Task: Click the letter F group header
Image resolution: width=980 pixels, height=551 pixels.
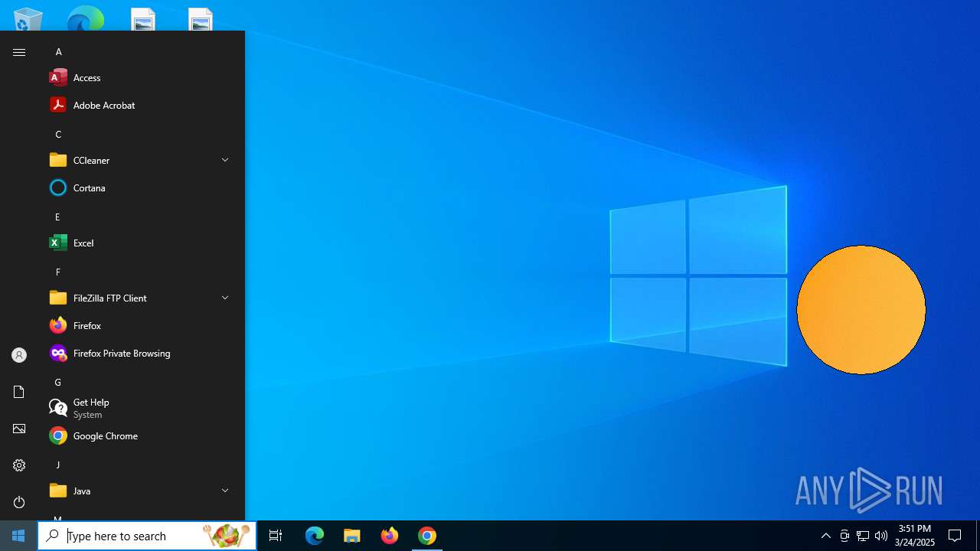Action: click(57, 272)
